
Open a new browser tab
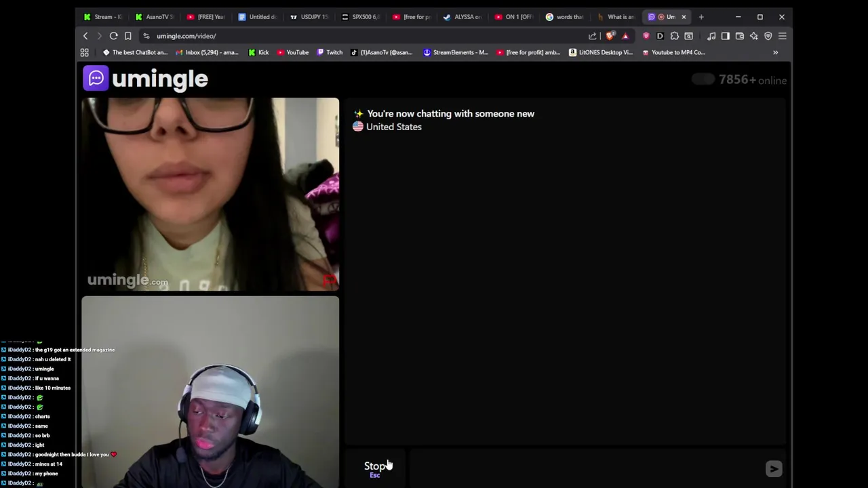click(701, 17)
